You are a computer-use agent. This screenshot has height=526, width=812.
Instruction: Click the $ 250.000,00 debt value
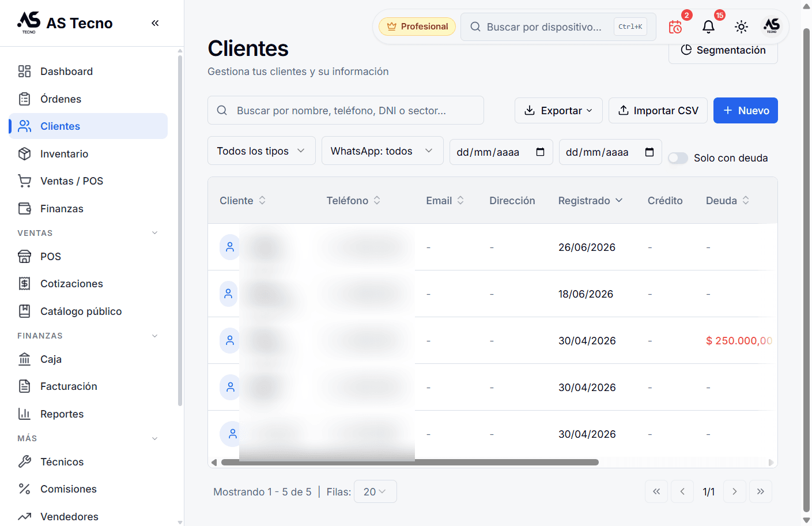(739, 340)
